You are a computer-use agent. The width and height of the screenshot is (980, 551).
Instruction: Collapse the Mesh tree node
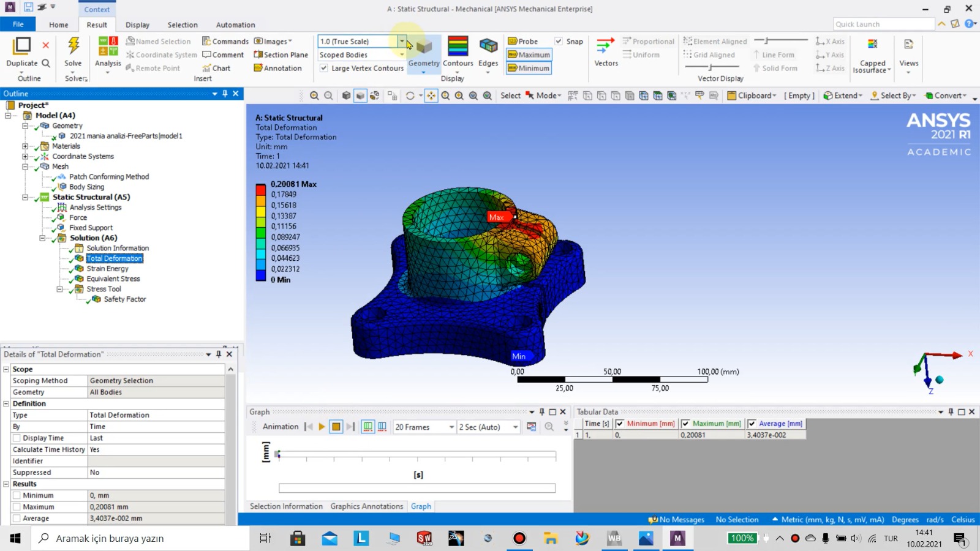[25, 167]
